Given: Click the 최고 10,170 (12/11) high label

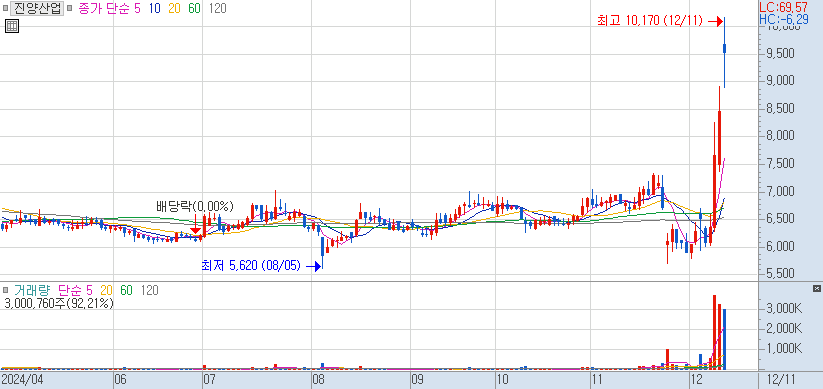Looking at the screenshot, I should pos(649,21).
